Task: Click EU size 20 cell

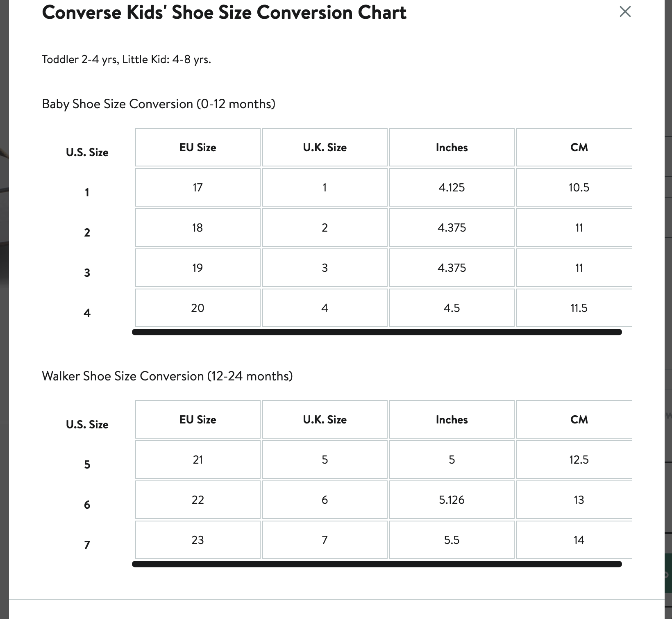Action: [198, 308]
